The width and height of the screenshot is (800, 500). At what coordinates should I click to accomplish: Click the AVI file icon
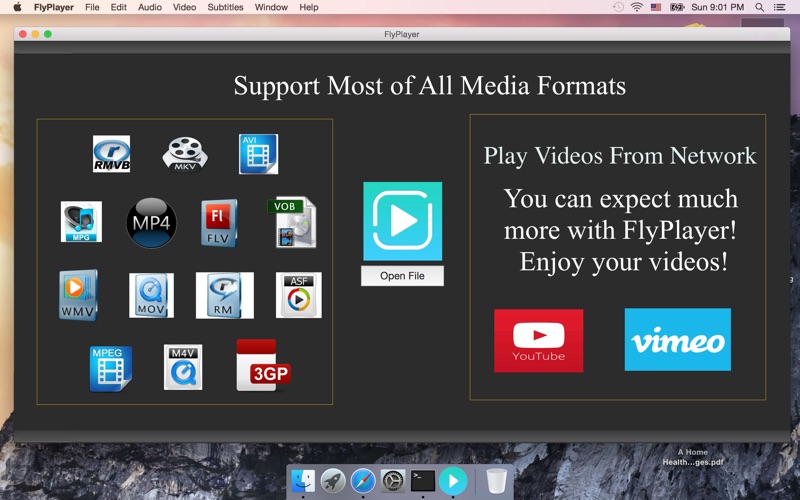(259, 154)
